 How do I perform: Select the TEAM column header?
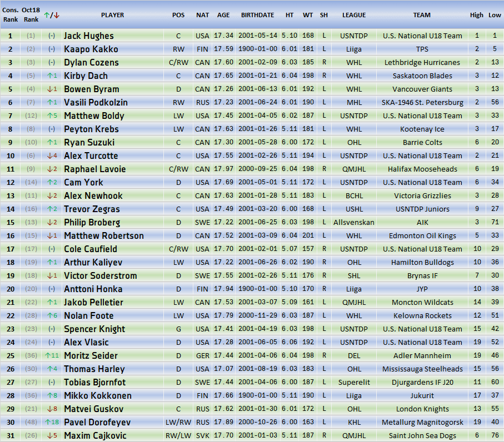pos(422,15)
